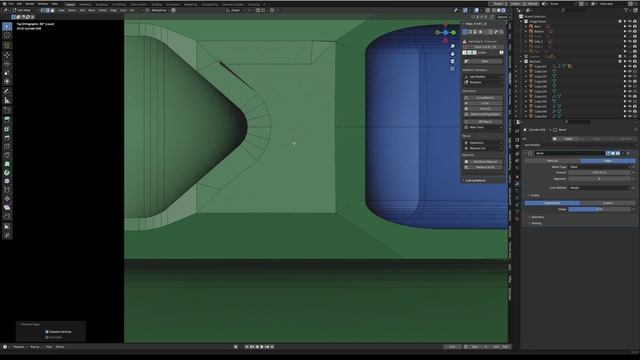Expand the Geometry section
Image resolution: width=640 pixels, height=360 pixels.
coord(536,217)
